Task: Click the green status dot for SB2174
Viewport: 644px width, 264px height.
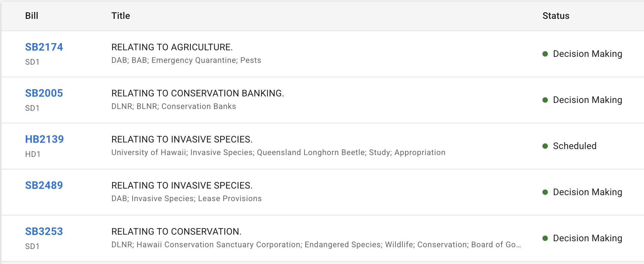Action: [546, 54]
